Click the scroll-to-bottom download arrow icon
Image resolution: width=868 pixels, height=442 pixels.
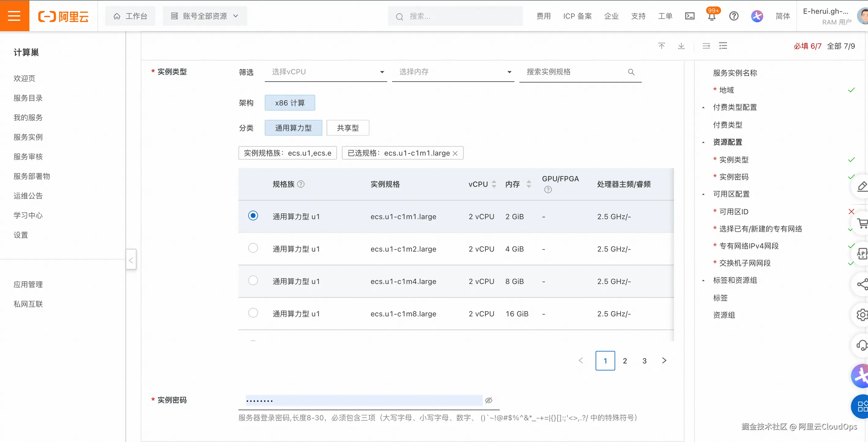tap(681, 46)
